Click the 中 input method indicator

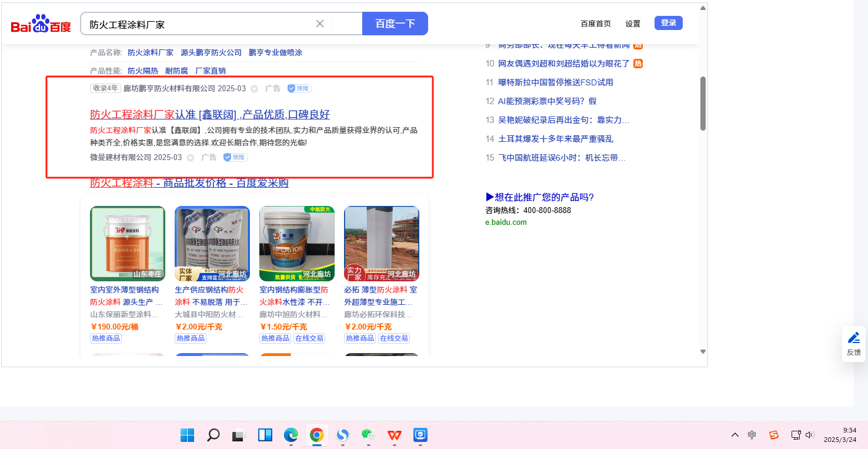pos(752,435)
